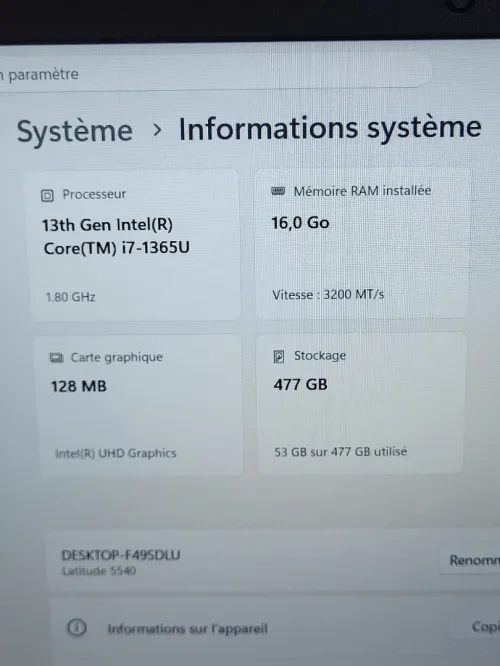Select the Stockage label
The height and width of the screenshot is (666, 500).
[320, 356]
